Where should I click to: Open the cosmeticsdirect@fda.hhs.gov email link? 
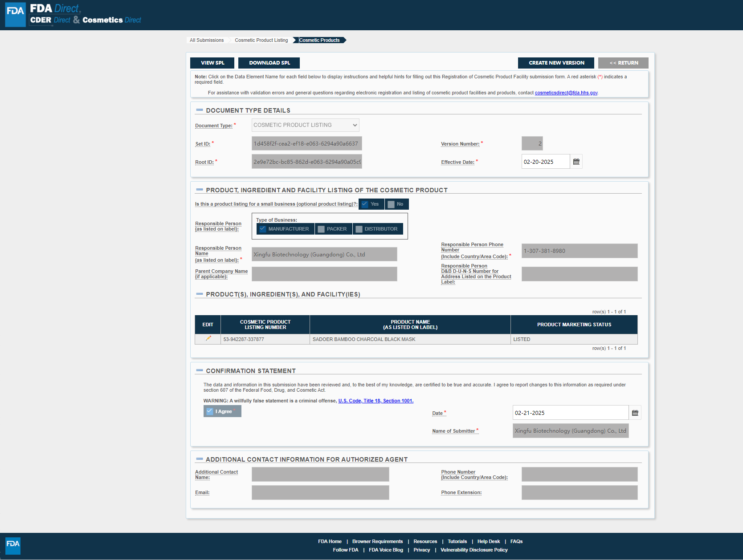coord(566,93)
